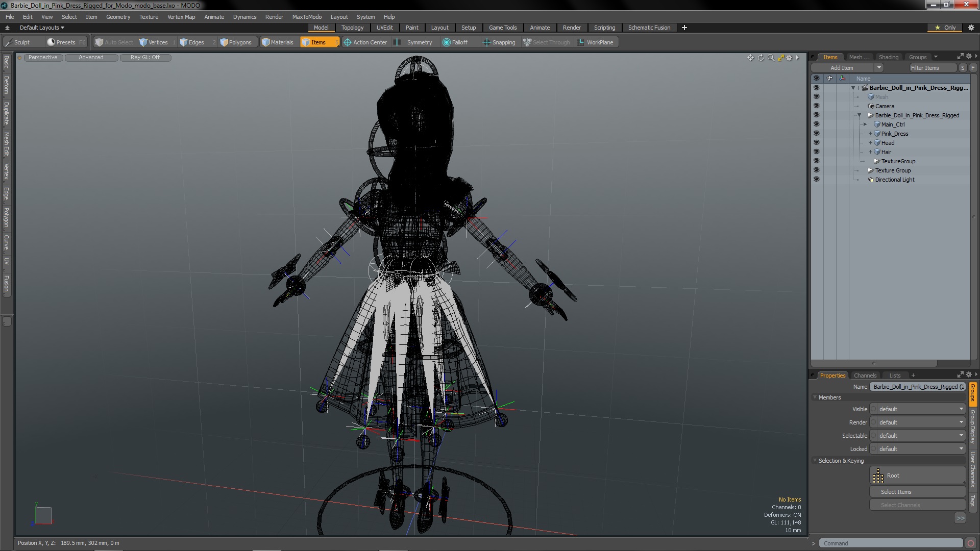Click the Name field in Properties
The width and height of the screenshot is (980, 551).
pyautogui.click(x=917, y=387)
